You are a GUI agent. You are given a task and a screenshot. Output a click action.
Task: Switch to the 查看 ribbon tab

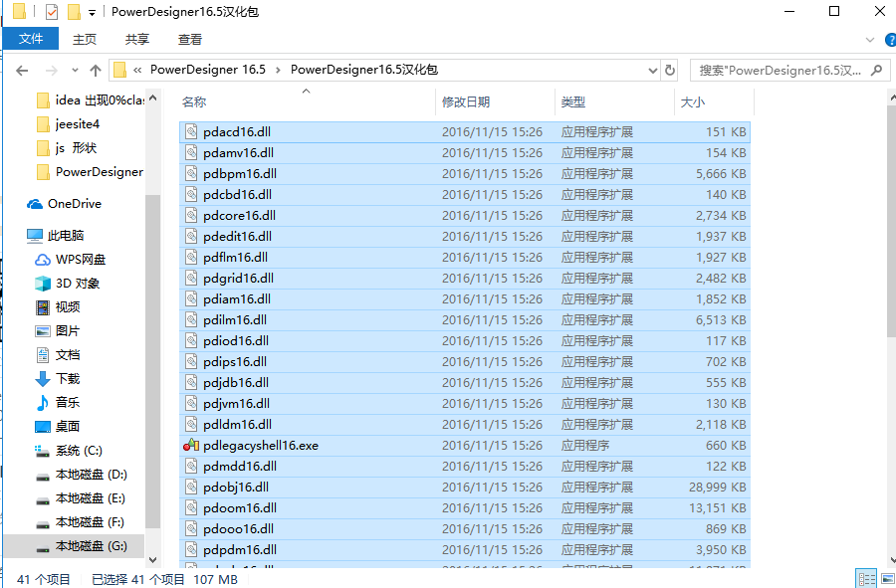tap(190, 39)
